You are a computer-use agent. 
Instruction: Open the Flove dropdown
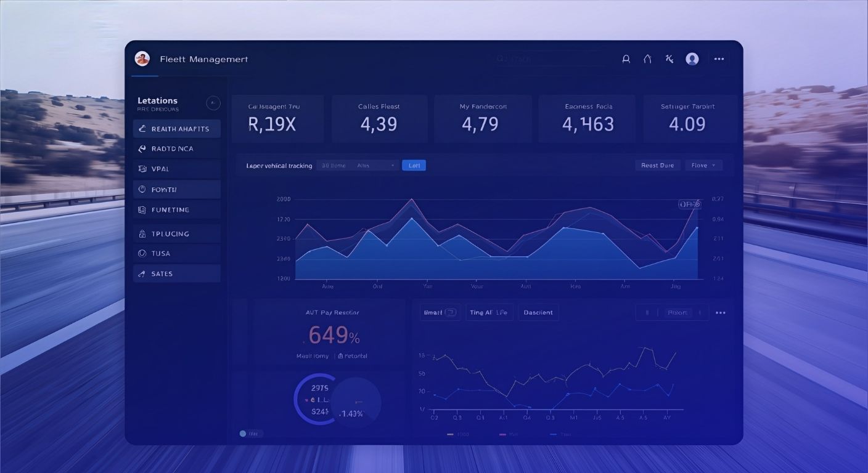[x=703, y=165]
